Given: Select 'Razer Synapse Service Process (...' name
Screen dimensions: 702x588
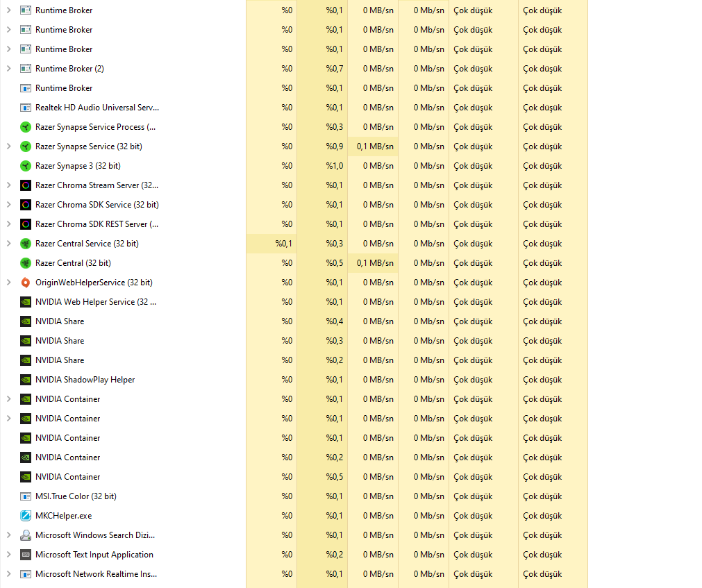Looking at the screenshot, I should click(96, 127).
